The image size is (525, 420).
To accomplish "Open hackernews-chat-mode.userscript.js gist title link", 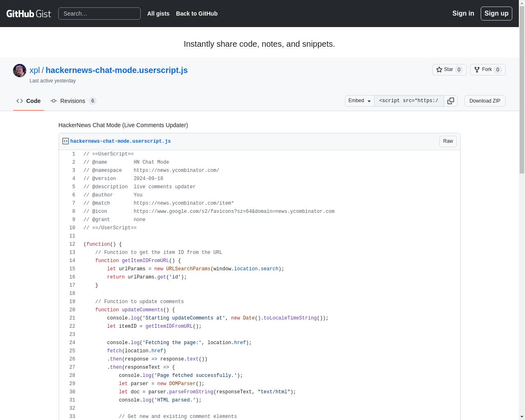I will 116,70.
